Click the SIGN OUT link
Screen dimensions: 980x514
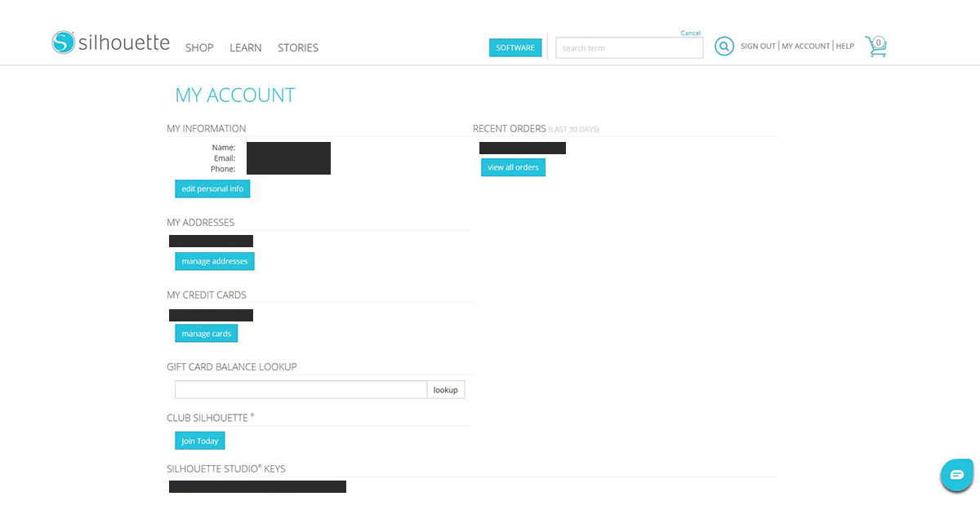coord(758,47)
